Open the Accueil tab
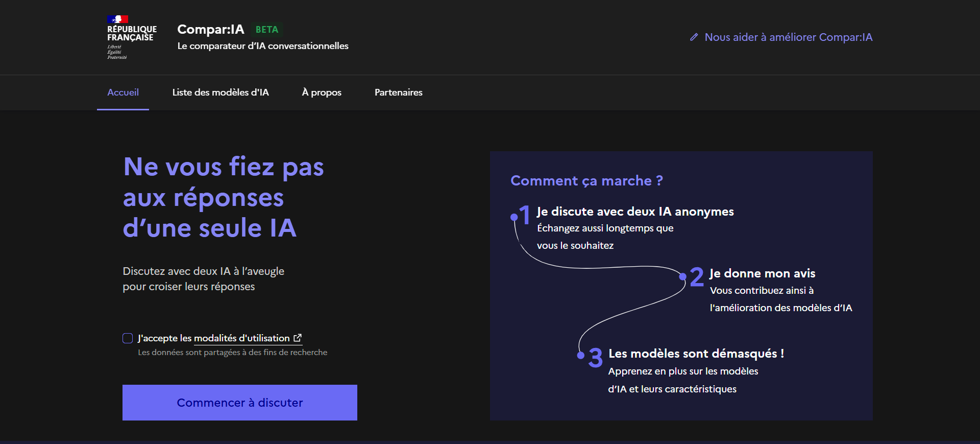This screenshot has height=444, width=980. tap(123, 92)
